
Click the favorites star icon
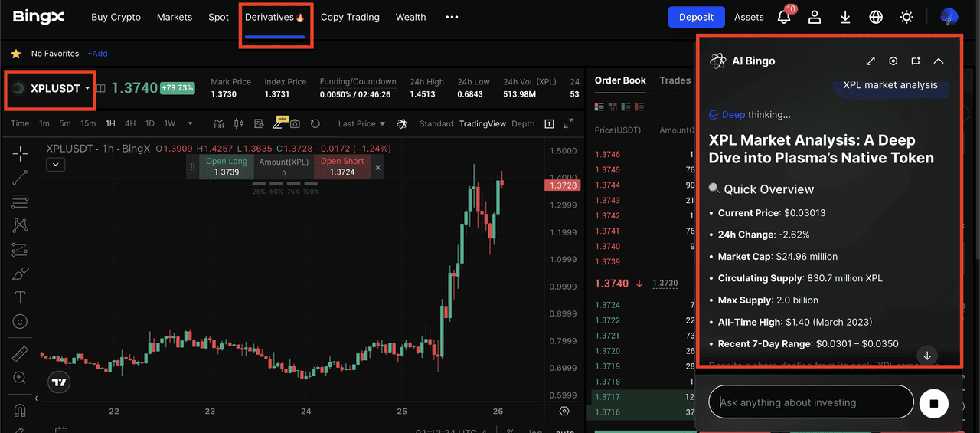pyautogui.click(x=15, y=54)
